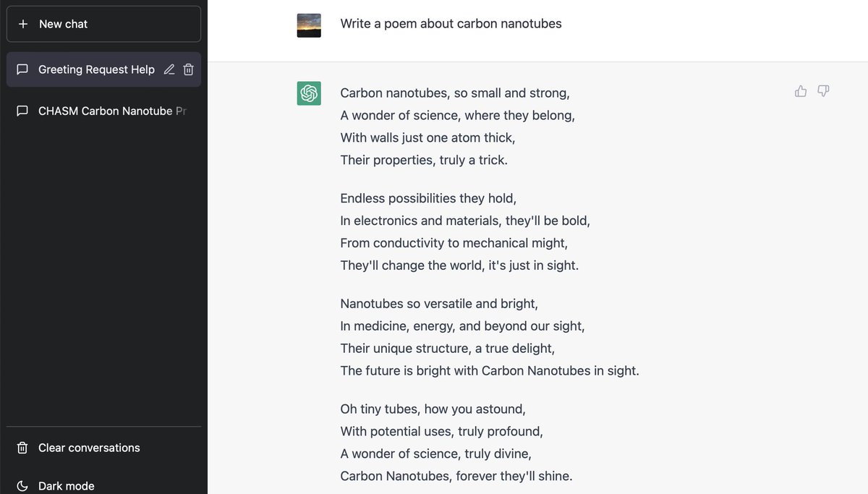Toggle Dark mode on
This screenshot has width=868, height=494.
pos(103,485)
